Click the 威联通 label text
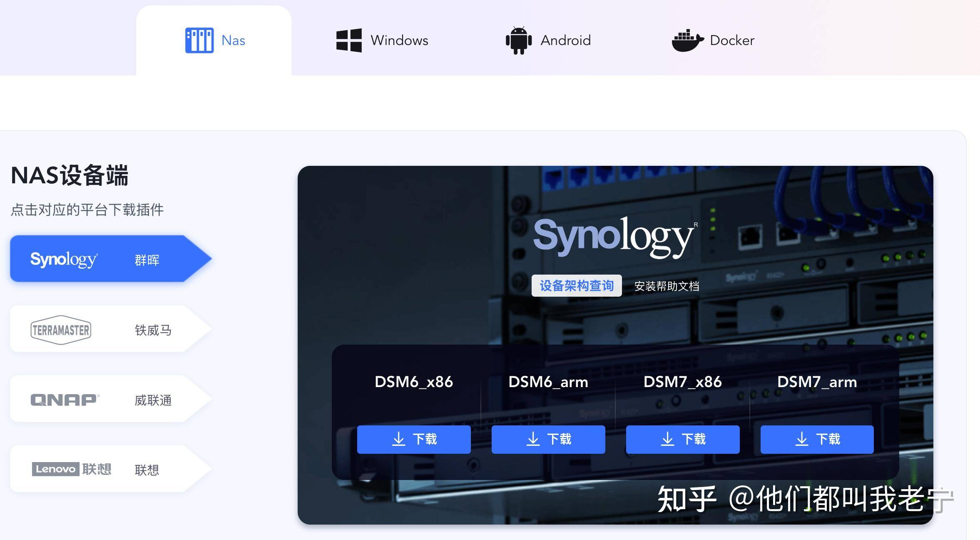980x540 pixels. (153, 400)
